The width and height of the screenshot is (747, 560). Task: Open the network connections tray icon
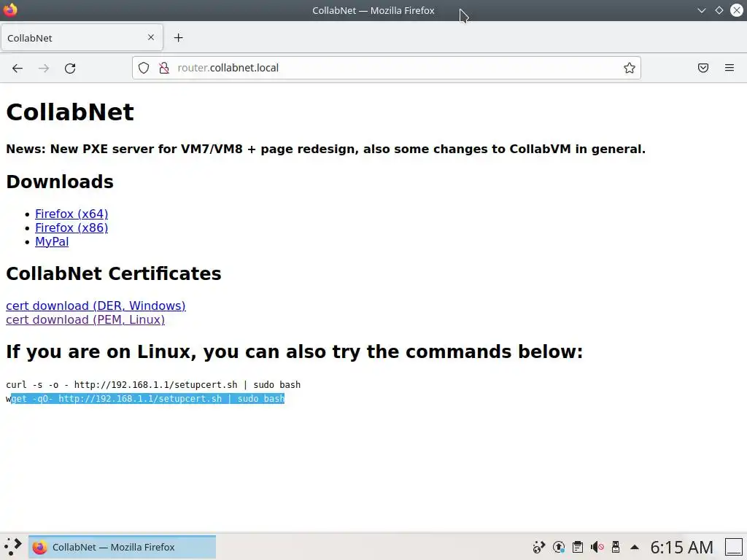[539, 547]
